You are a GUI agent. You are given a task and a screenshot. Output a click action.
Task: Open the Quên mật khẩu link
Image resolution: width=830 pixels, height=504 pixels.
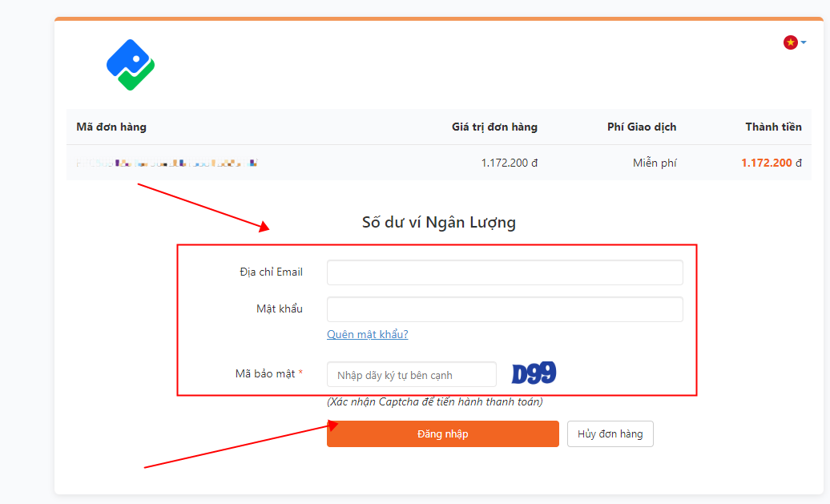368,334
